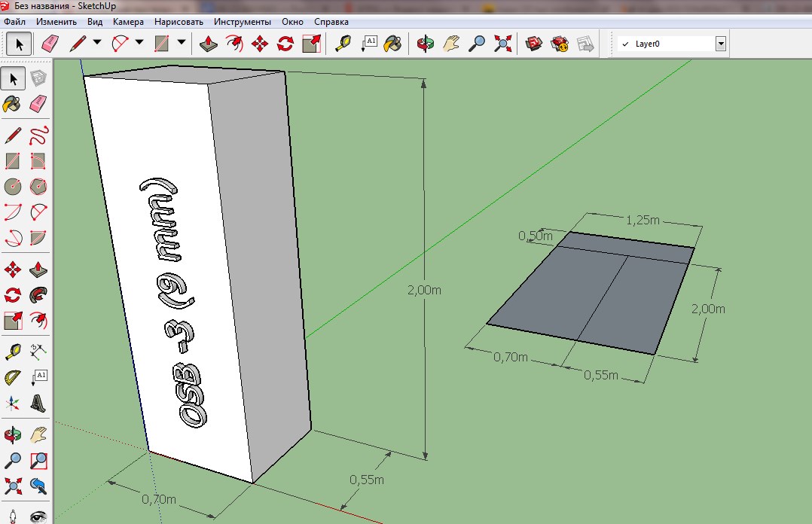
Task: Select the 3D Text tool in left toolbox
Action: (x=38, y=403)
